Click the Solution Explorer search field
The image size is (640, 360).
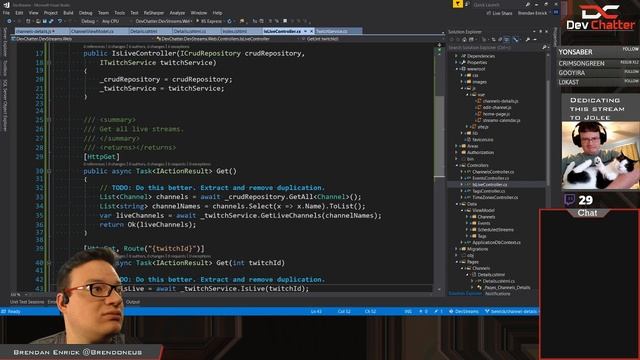[x=497, y=47]
